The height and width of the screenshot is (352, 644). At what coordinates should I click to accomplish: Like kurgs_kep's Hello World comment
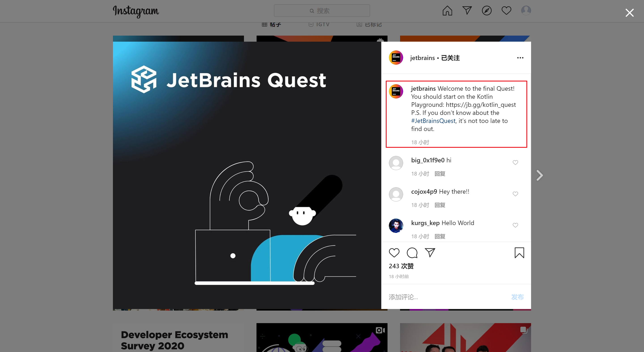click(x=515, y=225)
